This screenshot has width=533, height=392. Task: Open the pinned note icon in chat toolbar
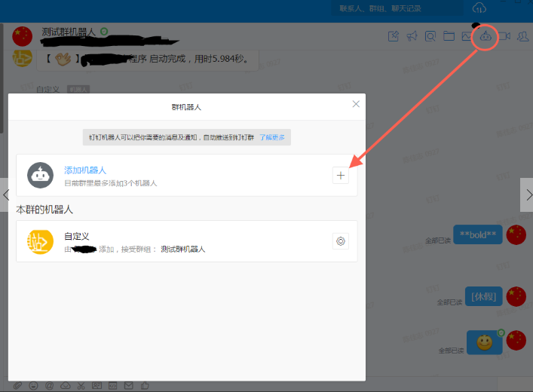coord(394,36)
